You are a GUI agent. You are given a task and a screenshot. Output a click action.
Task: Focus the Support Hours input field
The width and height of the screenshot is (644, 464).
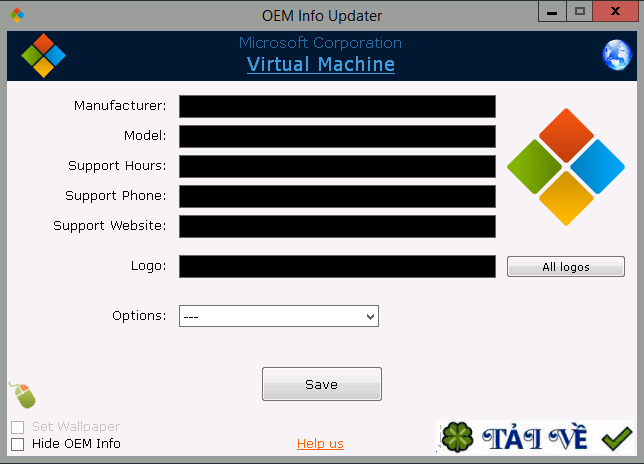click(337, 166)
